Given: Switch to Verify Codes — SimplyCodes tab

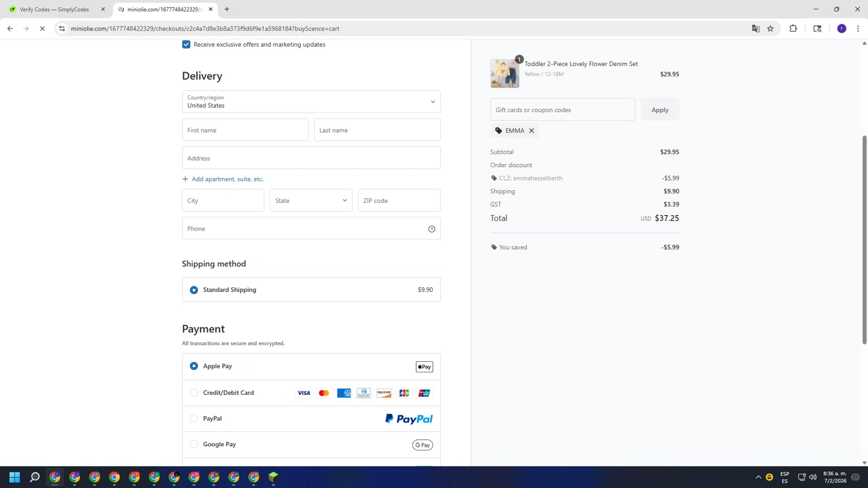Looking at the screenshot, I should [54, 9].
